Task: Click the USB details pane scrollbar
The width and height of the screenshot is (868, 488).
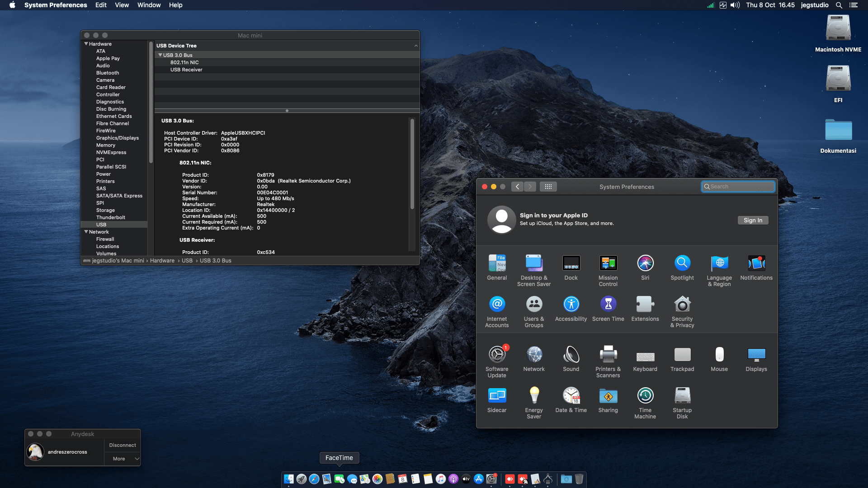Action: click(x=412, y=164)
